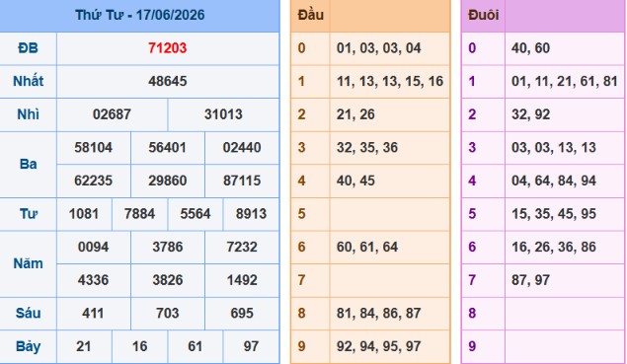Select fourth prize number 7884
Screen dimensions: 627x364
[139, 214]
